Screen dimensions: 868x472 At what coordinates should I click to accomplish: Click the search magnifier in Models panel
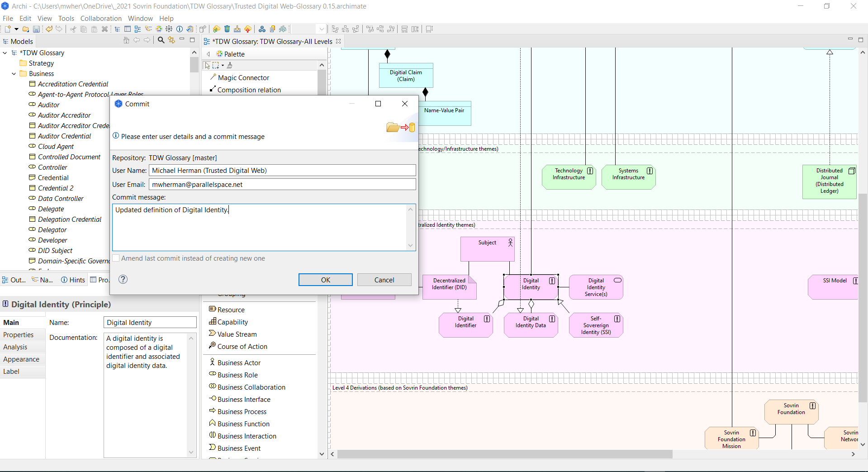(161, 40)
